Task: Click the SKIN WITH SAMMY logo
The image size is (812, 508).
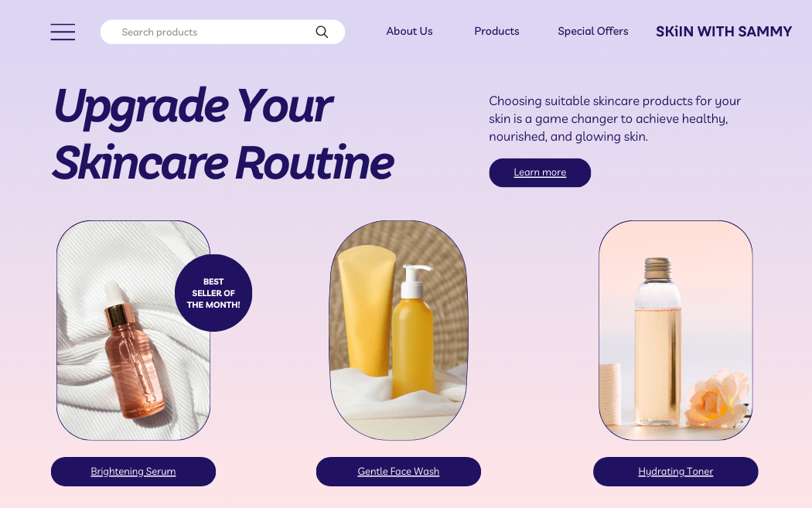Action: [x=723, y=32]
